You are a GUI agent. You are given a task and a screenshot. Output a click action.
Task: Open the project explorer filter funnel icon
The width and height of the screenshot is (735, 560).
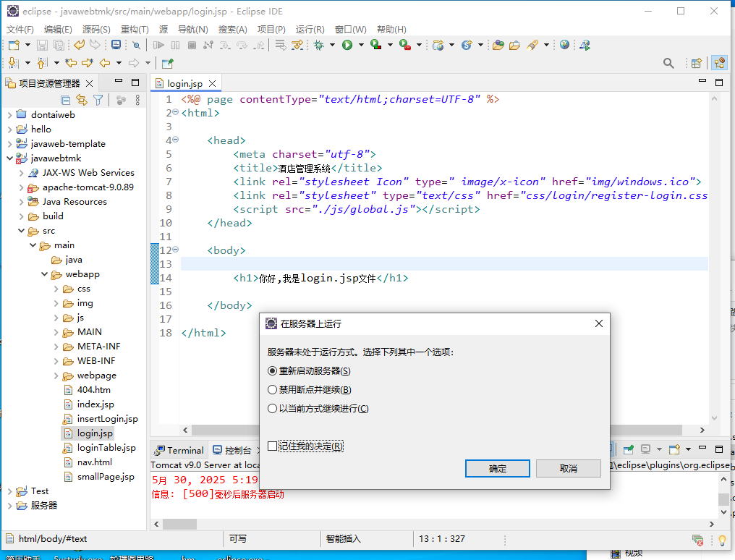tap(98, 101)
